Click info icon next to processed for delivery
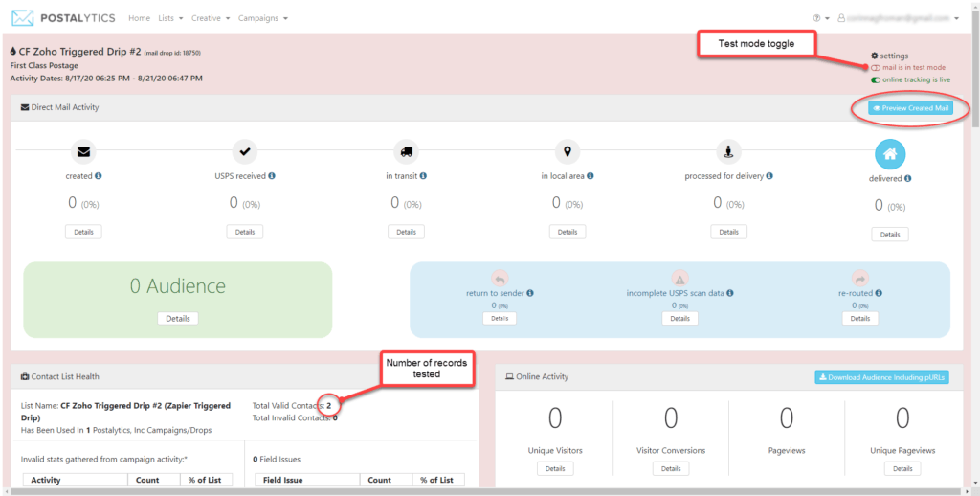980x496 pixels. click(769, 176)
